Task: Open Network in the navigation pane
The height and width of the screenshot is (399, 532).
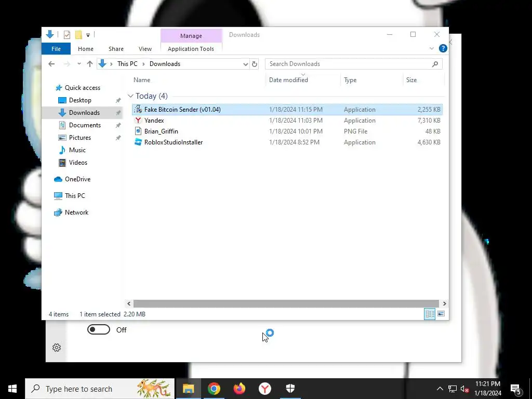Action: (x=76, y=212)
